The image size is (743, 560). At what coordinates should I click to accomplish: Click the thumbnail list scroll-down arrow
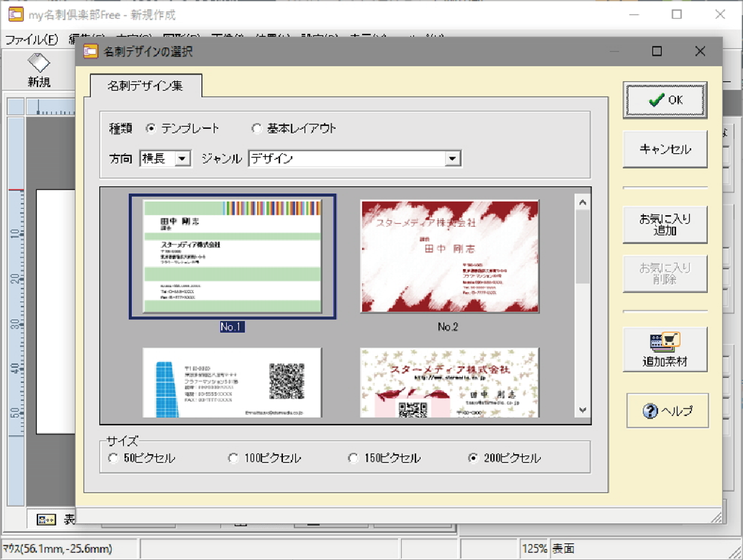point(583,410)
